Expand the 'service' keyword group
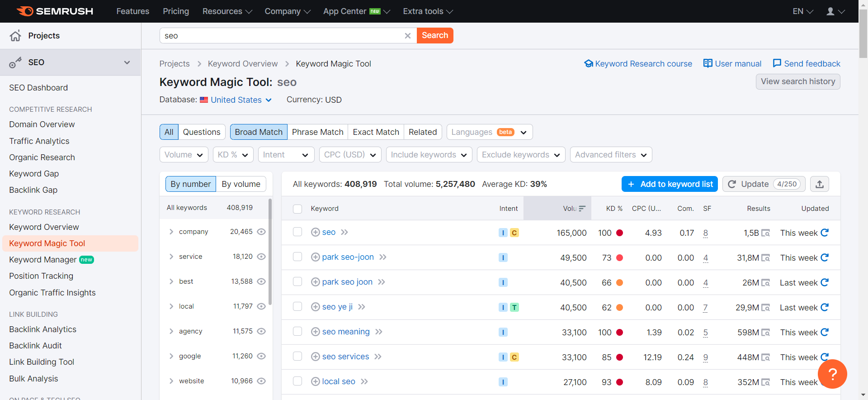 [171, 257]
